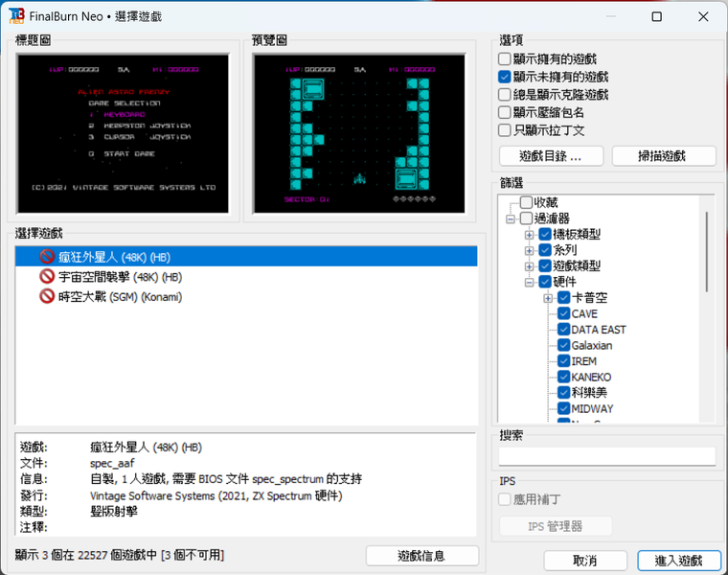Image resolution: width=728 pixels, height=575 pixels.
Task: Toggle the 過濾器 root checkbox
Action: click(526, 218)
